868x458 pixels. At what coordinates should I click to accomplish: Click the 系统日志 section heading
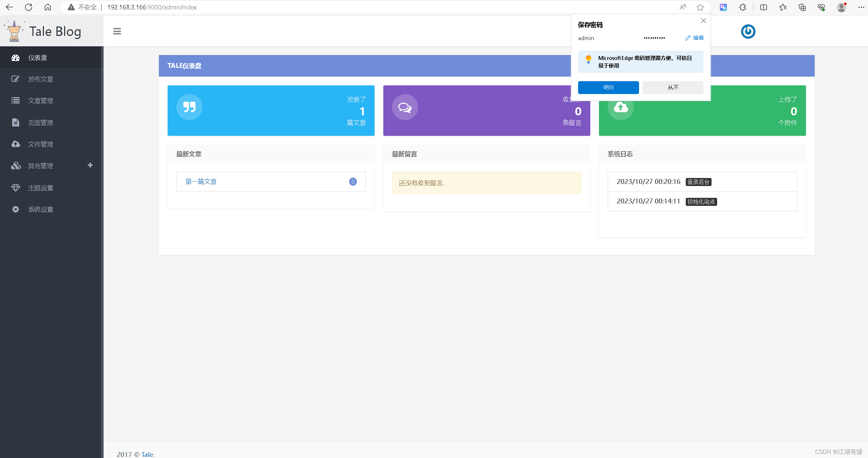(x=620, y=154)
